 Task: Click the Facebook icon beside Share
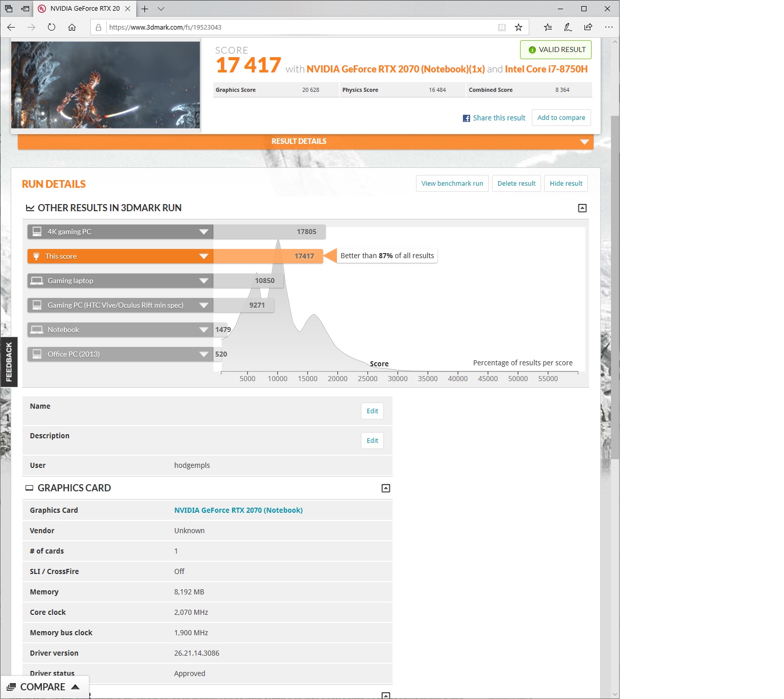click(467, 118)
